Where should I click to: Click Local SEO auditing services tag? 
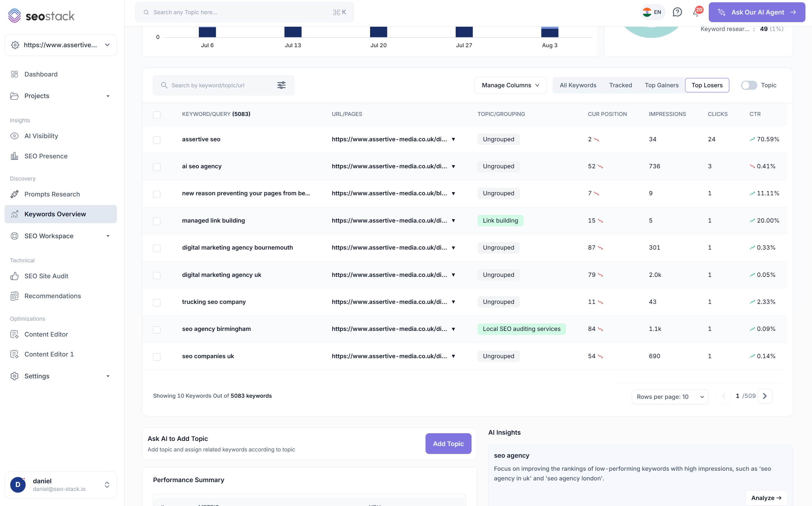(x=521, y=329)
